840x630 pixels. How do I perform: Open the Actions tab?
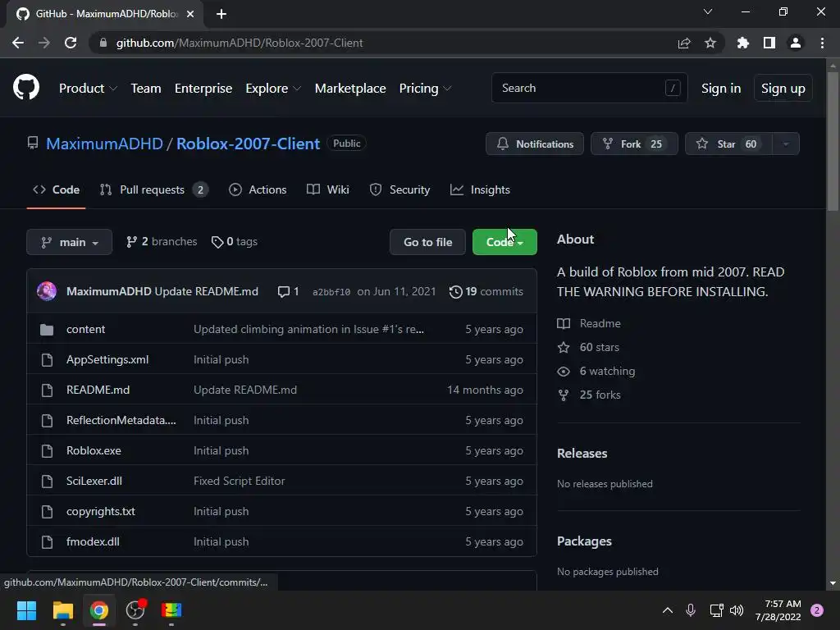(258, 189)
